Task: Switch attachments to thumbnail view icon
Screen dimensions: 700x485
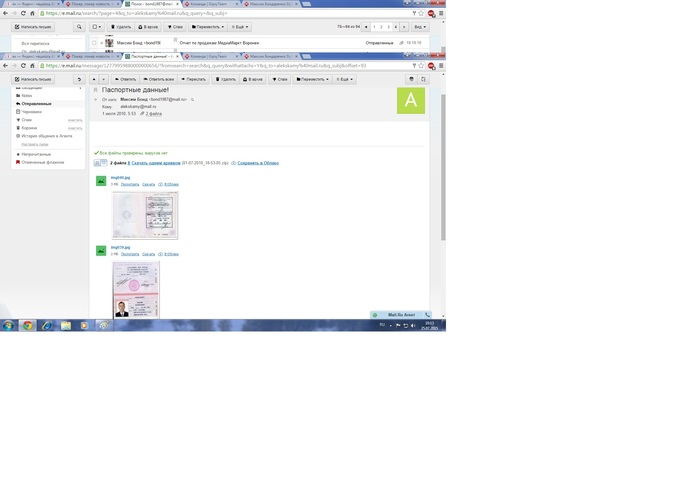Action: coord(104,163)
